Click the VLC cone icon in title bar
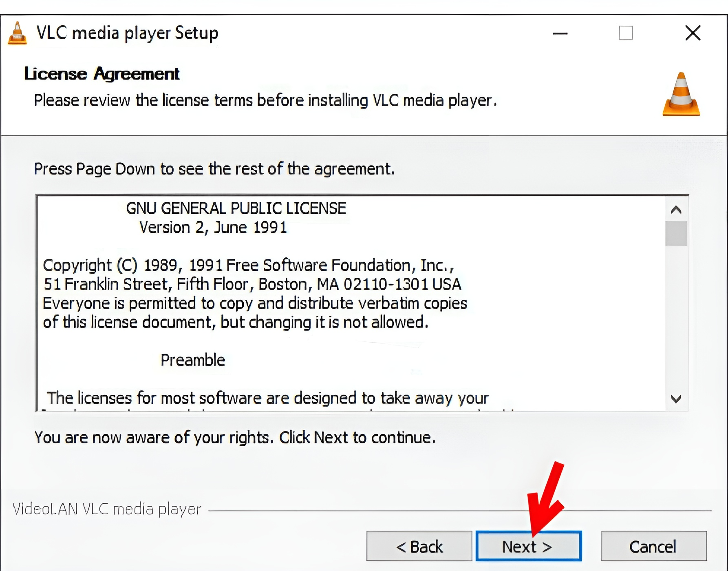The height and width of the screenshot is (571, 728). tap(18, 33)
